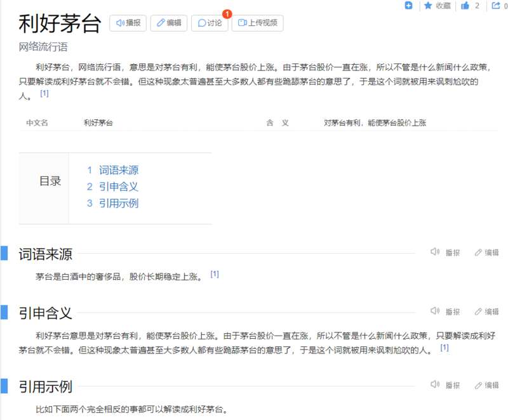The height and width of the screenshot is (420, 508).
Task: Jump to 词语来源 in the table of contents
Action: tap(119, 170)
